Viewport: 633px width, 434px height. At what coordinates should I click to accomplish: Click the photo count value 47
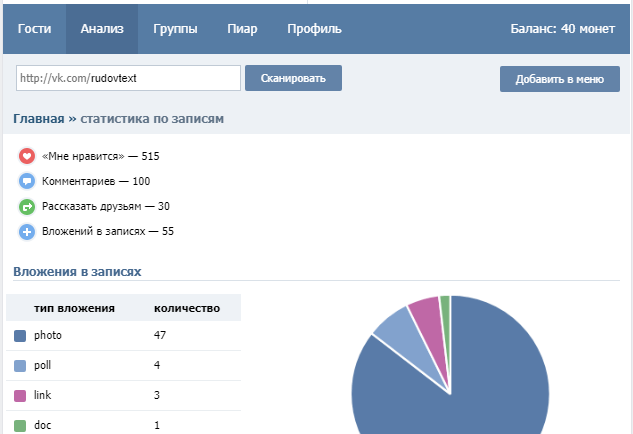click(x=160, y=335)
